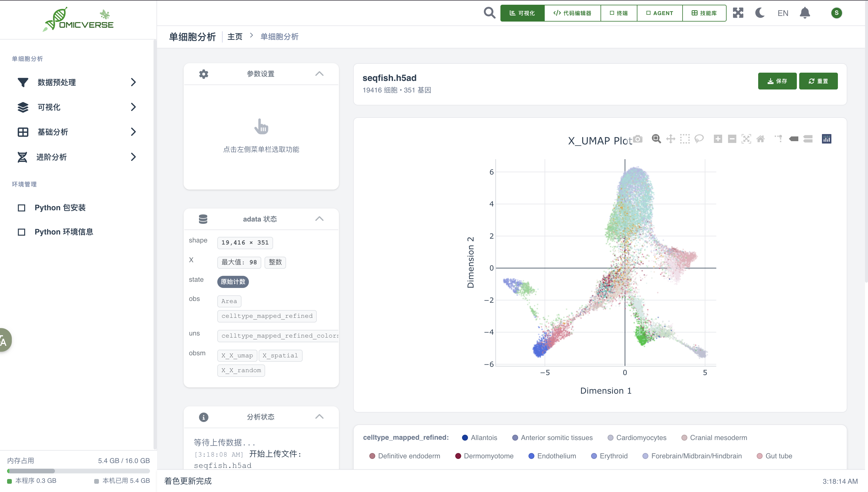Reset plot axes with home icon
This screenshot has height=492, width=868.
point(761,139)
